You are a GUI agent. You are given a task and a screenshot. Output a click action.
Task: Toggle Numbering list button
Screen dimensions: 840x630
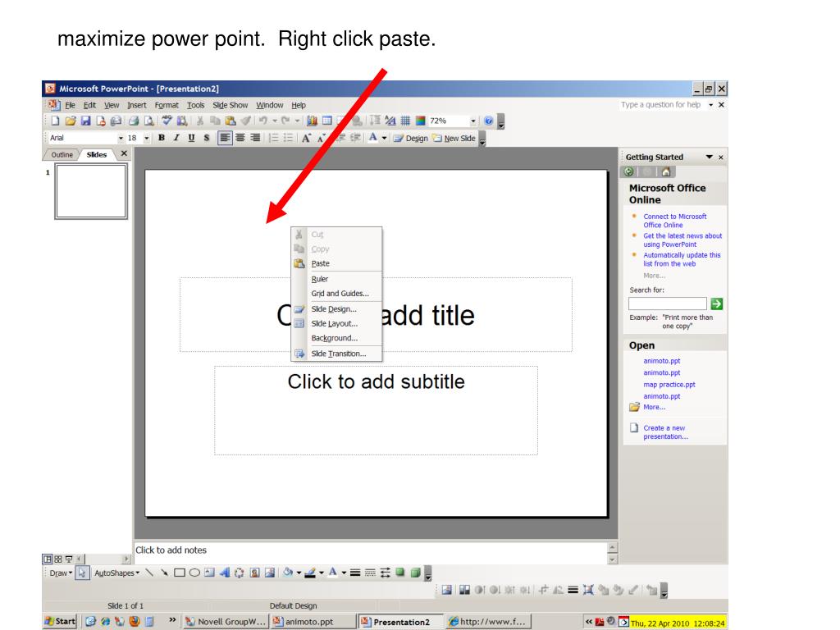click(273, 138)
